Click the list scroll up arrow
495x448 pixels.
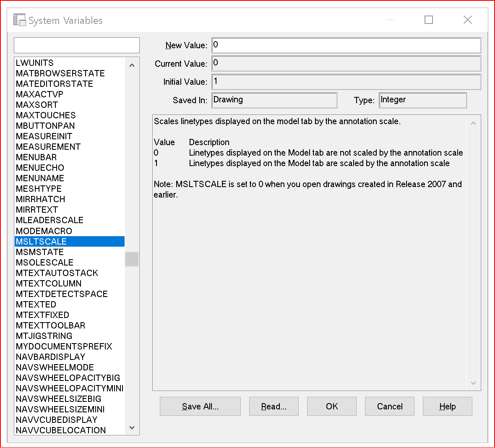coord(132,65)
